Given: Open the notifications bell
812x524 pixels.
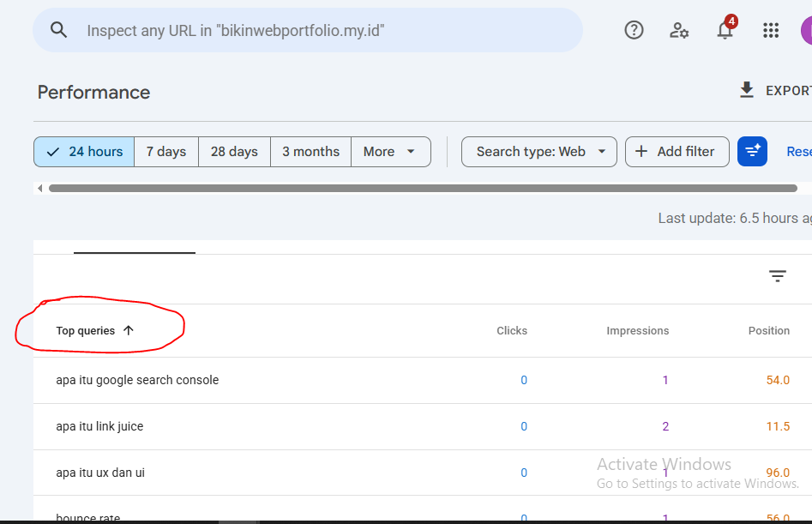Looking at the screenshot, I should pos(725,30).
